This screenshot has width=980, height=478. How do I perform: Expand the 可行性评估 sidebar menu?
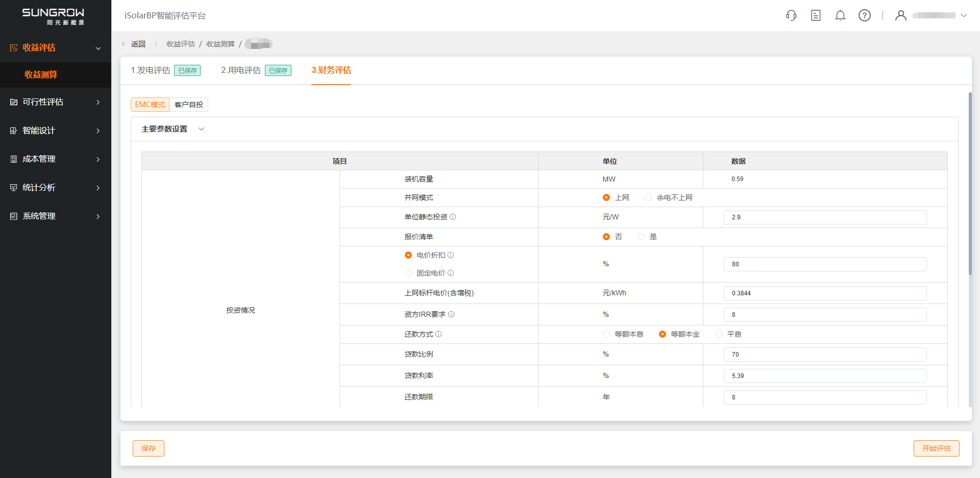(x=55, y=102)
